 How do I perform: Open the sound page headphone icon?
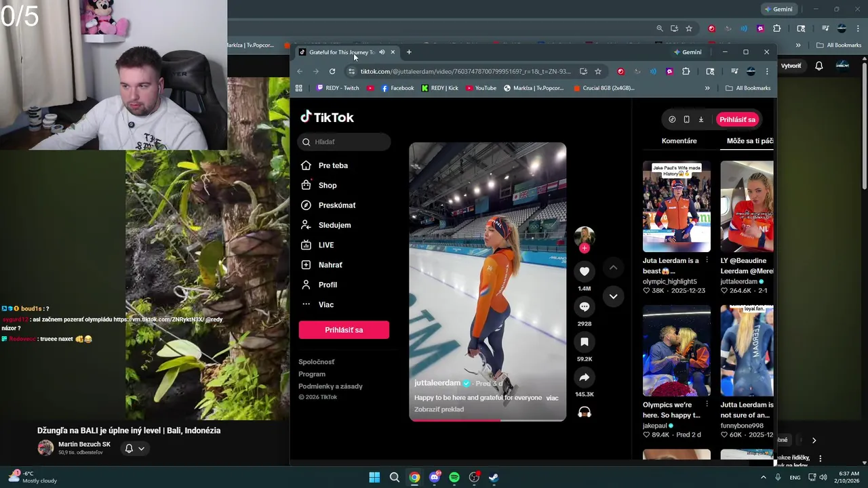(x=584, y=412)
